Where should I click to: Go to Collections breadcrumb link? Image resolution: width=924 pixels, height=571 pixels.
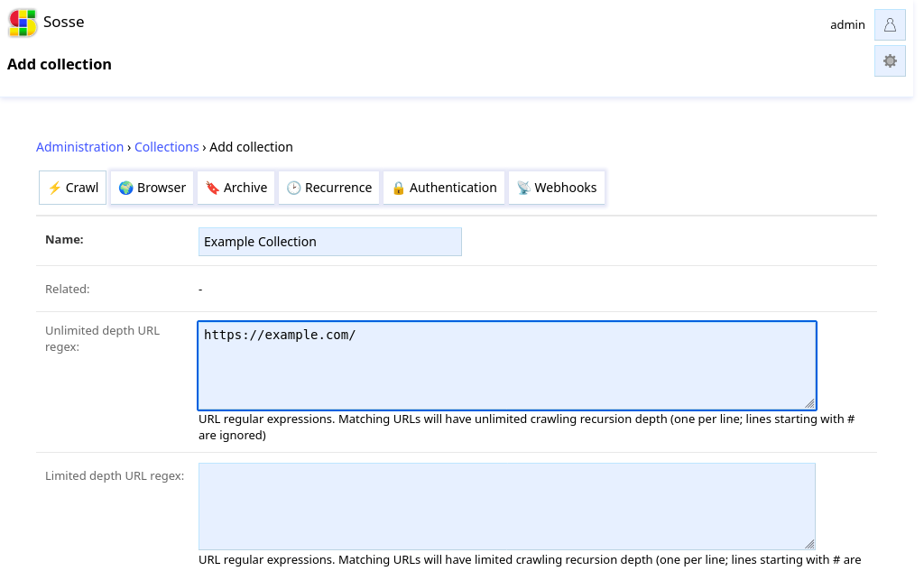point(167,147)
